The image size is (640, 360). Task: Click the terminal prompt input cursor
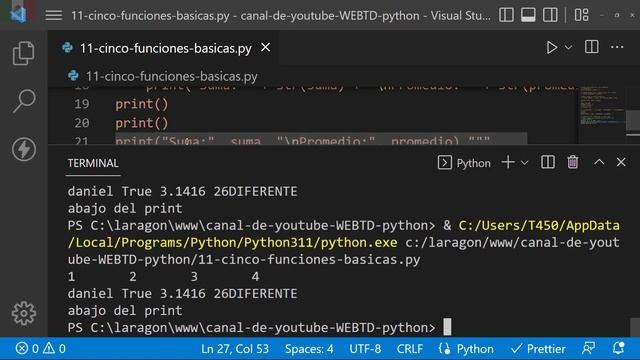coord(447,327)
